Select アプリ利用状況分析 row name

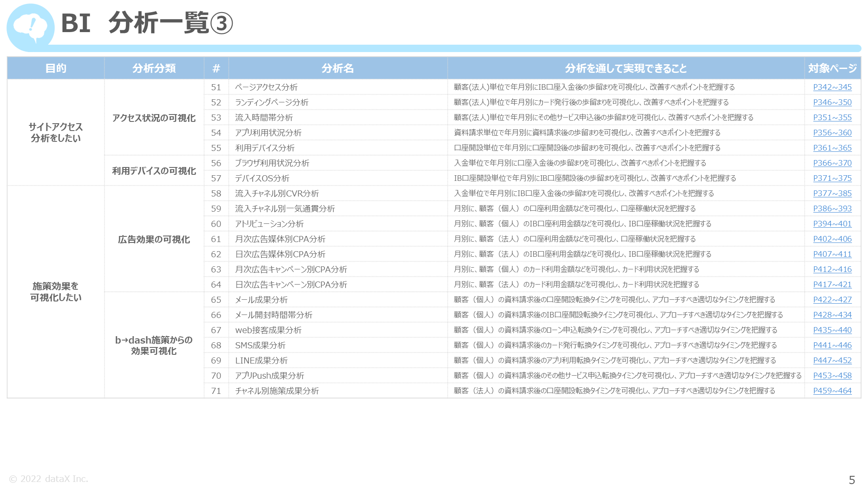pyautogui.click(x=268, y=133)
